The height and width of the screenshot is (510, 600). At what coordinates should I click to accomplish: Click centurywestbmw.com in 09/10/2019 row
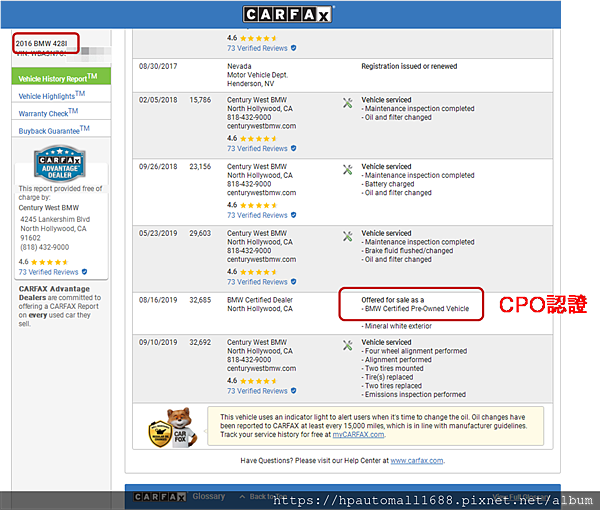tap(261, 368)
